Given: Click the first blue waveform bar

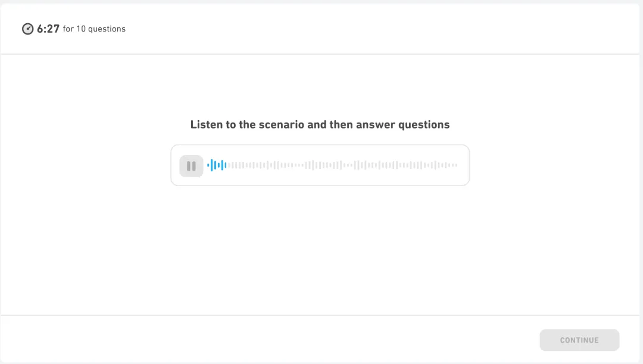Looking at the screenshot, I should (x=208, y=165).
